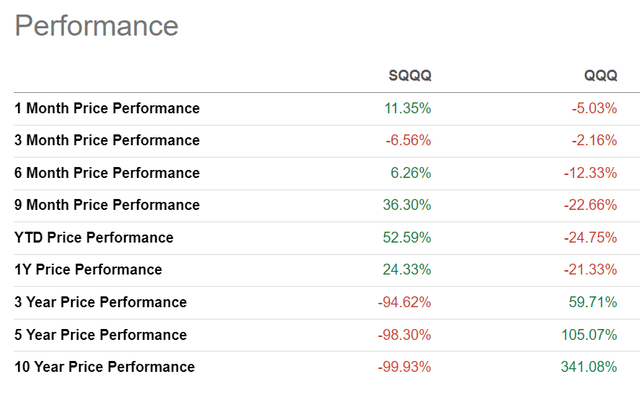Select the QQQ column header
The image size is (640, 398).
[x=600, y=76]
